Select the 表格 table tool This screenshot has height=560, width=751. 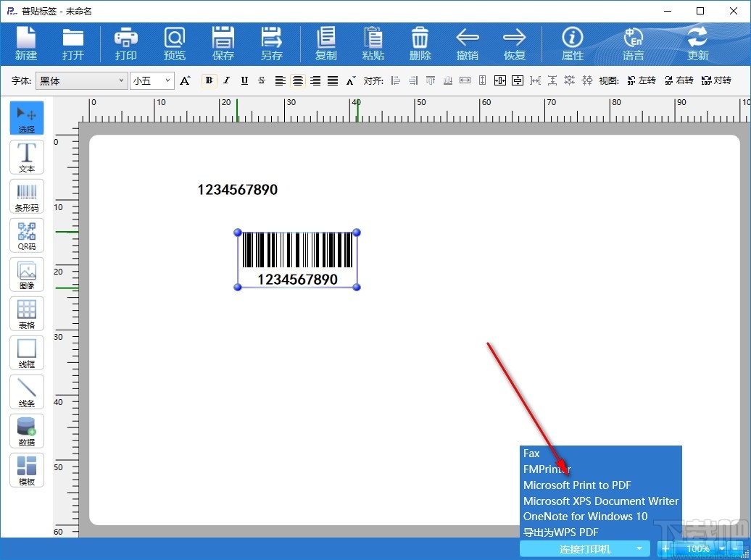point(26,314)
